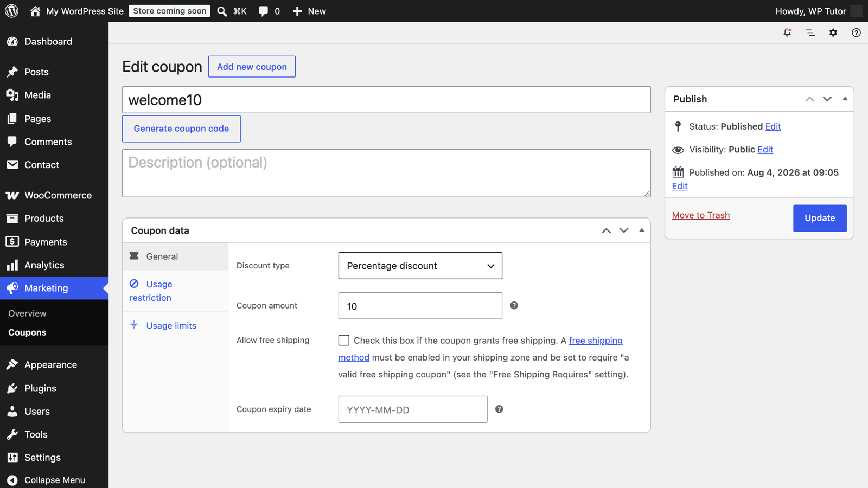868x488 pixels.
Task: Open the search command palette icon
Action: click(x=222, y=11)
